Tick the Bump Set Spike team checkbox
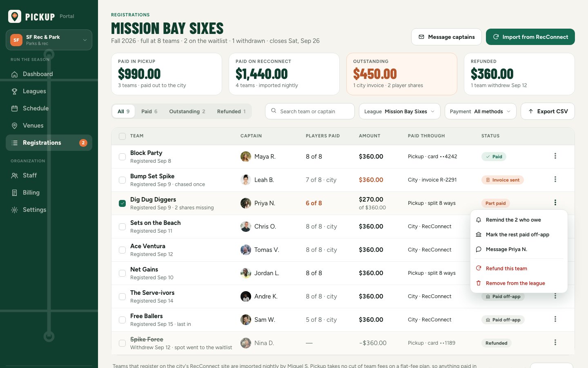 (x=122, y=180)
